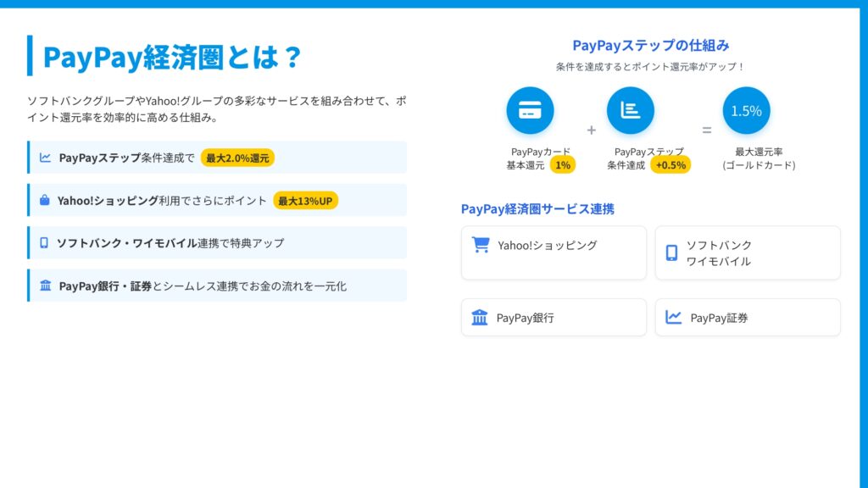Click the 最大2.0%還元 yellow badge
This screenshot has height=488, width=868.
point(237,158)
